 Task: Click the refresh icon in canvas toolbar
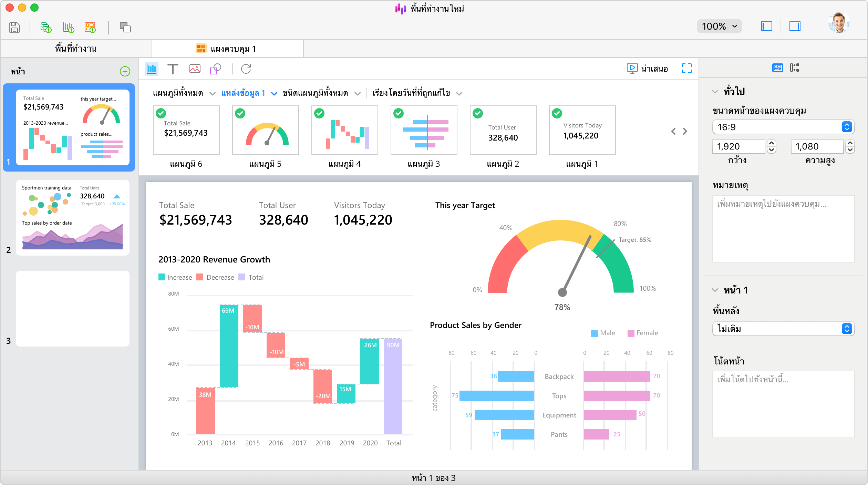pyautogui.click(x=246, y=69)
